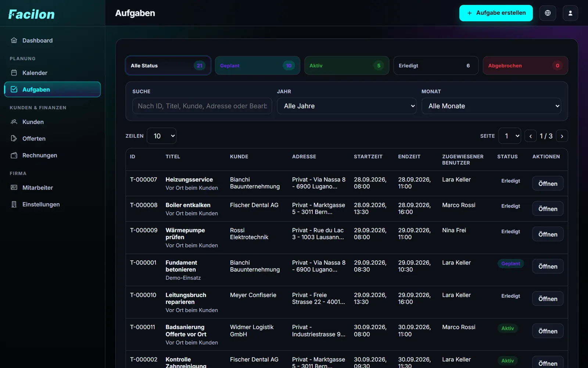Click the Aufgaben checkbox icon in sidebar
The image size is (588, 368).
pos(14,89)
